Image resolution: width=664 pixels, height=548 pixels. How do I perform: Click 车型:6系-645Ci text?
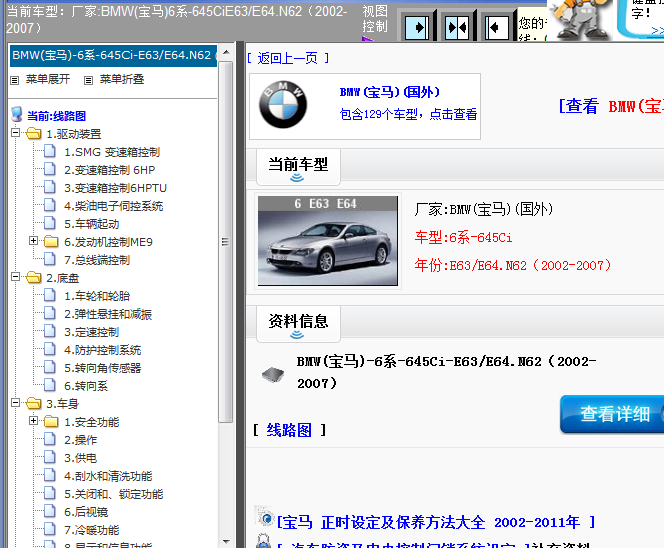(463, 238)
